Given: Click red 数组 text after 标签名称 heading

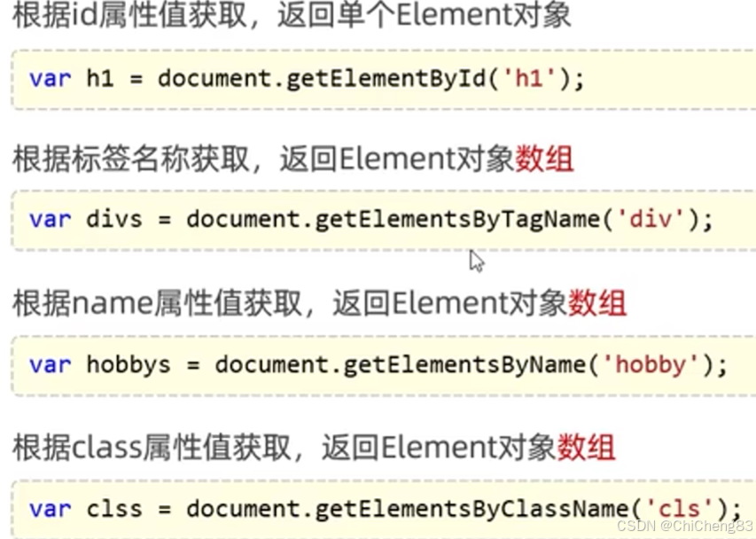Looking at the screenshot, I should (x=544, y=158).
